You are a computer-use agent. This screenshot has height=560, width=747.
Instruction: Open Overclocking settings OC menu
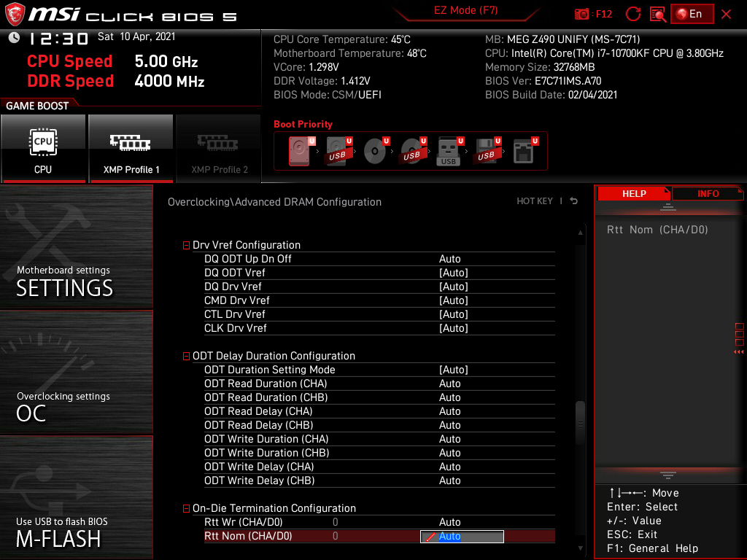[76, 373]
